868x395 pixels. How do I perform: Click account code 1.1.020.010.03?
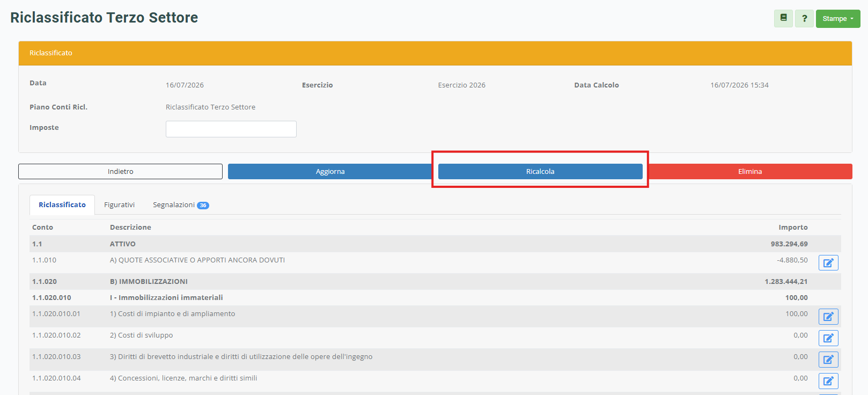(56, 356)
